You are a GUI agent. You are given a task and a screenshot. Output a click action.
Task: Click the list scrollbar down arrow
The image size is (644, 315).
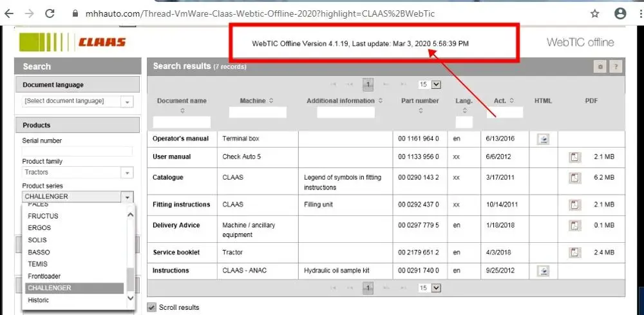[x=131, y=298]
